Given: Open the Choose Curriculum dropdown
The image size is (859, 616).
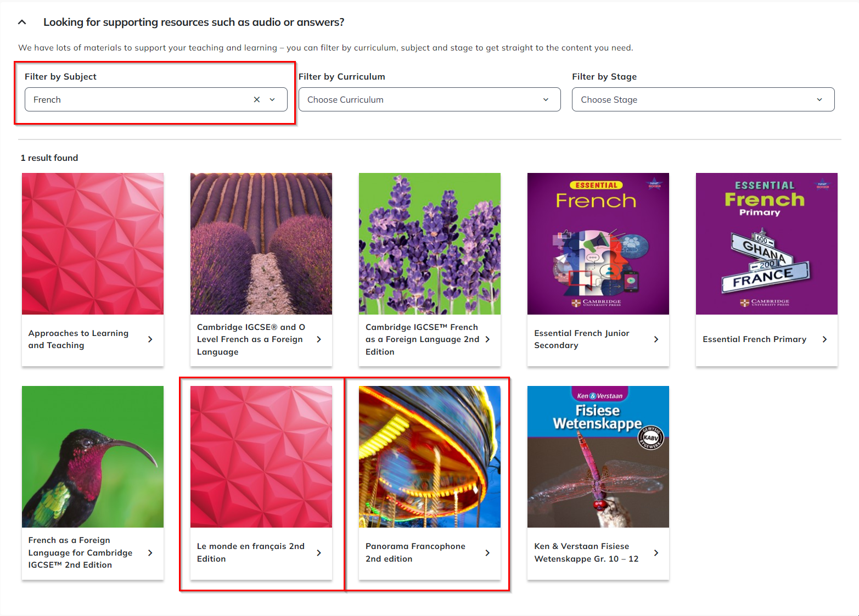Looking at the screenshot, I should tap(429, 100).
